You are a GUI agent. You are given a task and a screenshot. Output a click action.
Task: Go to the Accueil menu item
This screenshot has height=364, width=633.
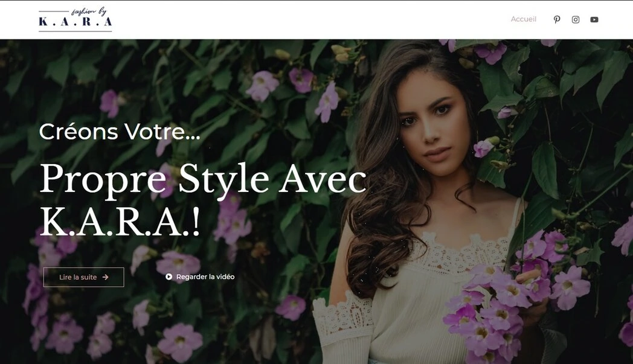(x=523, y=19)
